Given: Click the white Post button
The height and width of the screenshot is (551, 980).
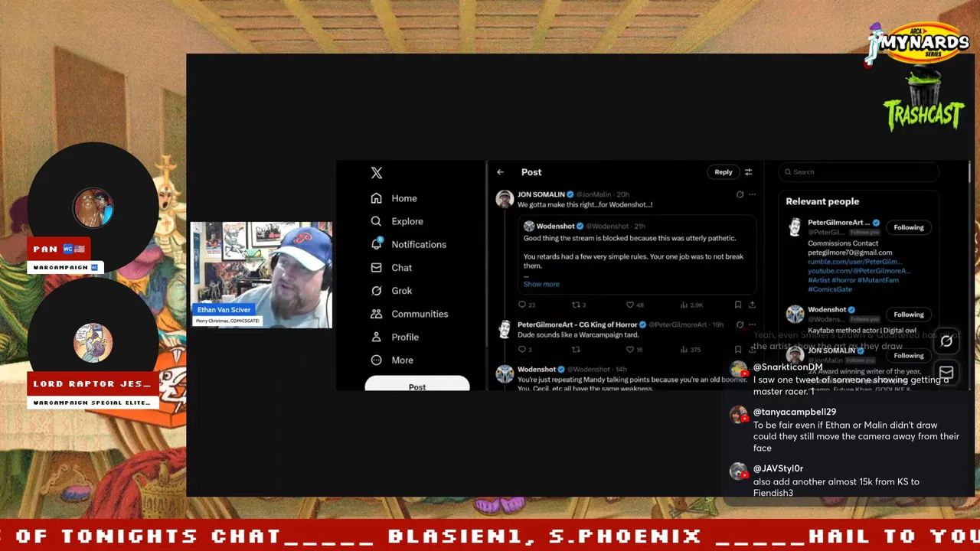Looking at the screenshot, I should (x=417, y=384).
